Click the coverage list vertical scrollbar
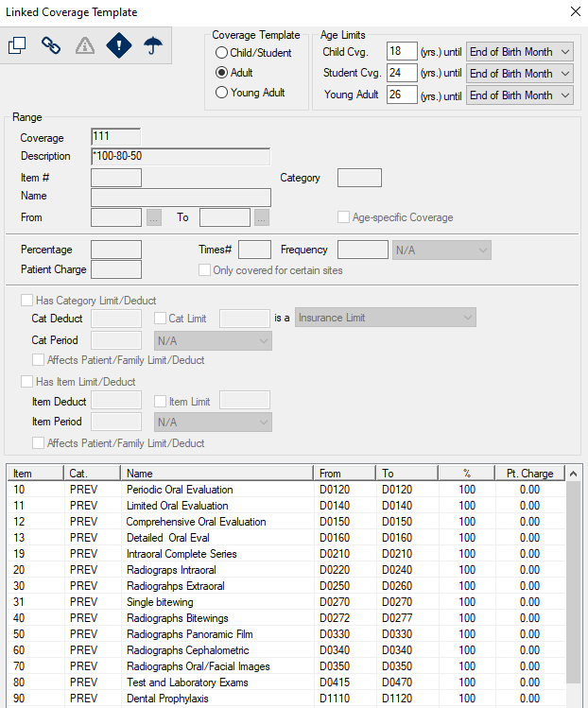The width and height of the screenshot is (588, 708). (574, 586)
